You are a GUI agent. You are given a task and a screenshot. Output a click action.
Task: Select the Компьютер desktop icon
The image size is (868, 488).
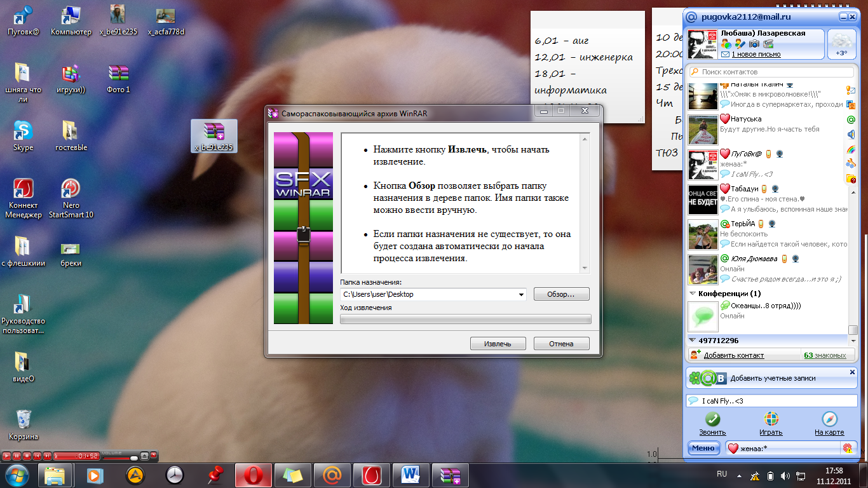(71, 20)
